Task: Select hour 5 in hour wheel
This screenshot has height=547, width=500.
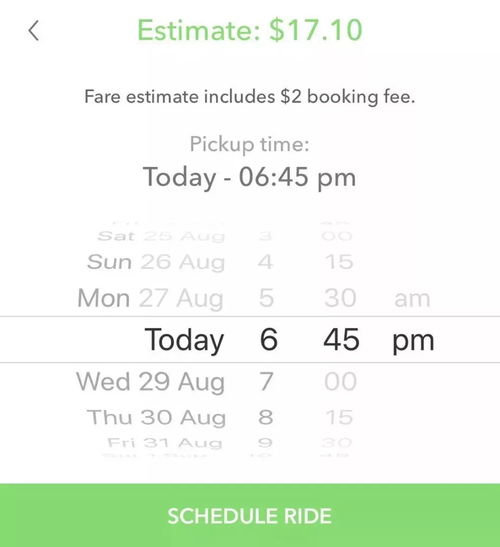Action: [x=266, y=298]
